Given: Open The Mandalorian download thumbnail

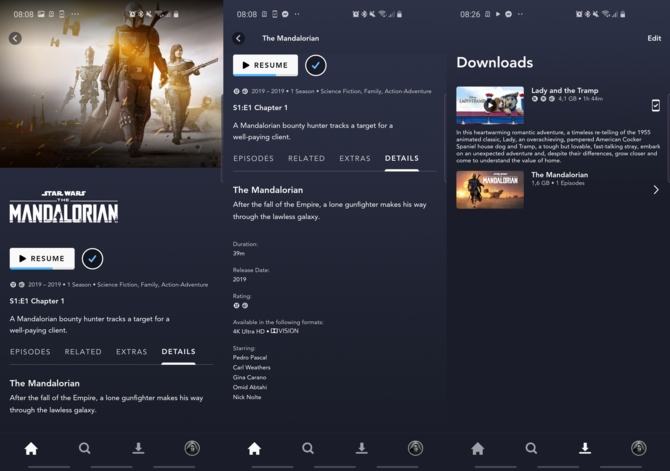Looking at the screenshot, I should pos(490,190).
